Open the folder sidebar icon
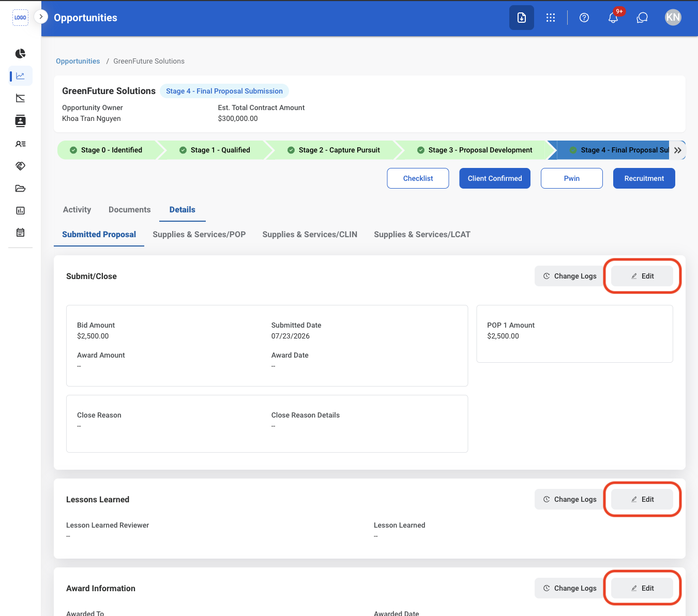 point(20,188)
